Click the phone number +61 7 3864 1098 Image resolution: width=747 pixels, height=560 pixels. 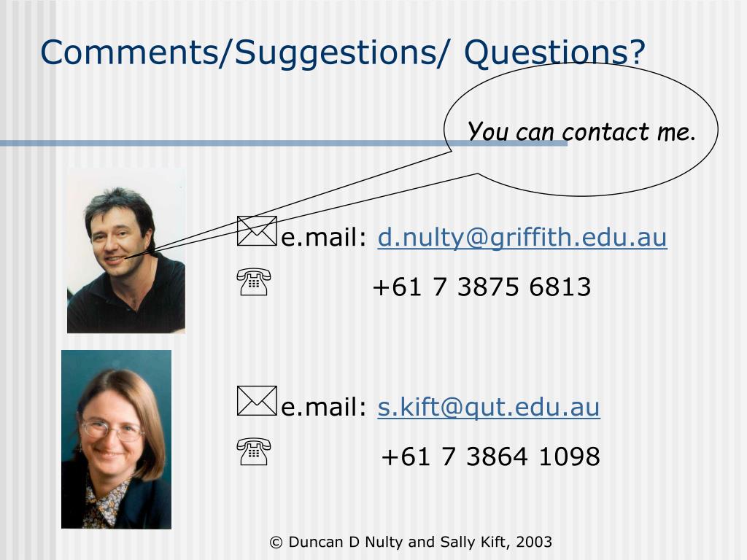pos(491,456)
